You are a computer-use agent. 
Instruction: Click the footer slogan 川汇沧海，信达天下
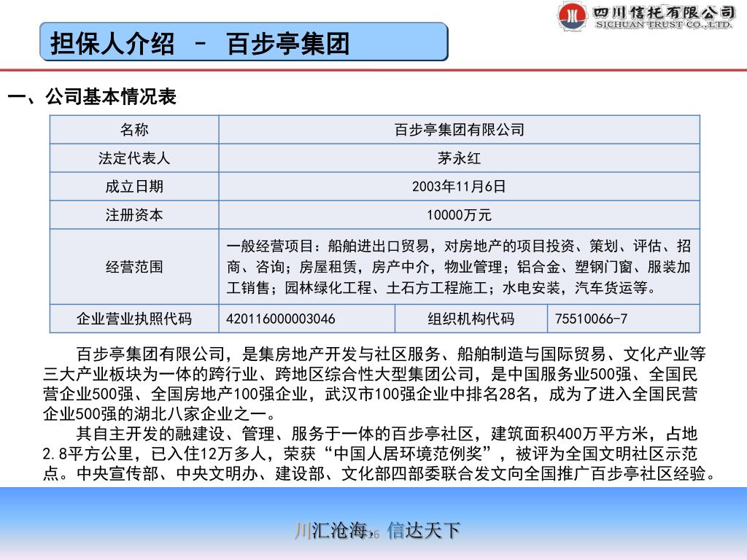pos(377,530)
